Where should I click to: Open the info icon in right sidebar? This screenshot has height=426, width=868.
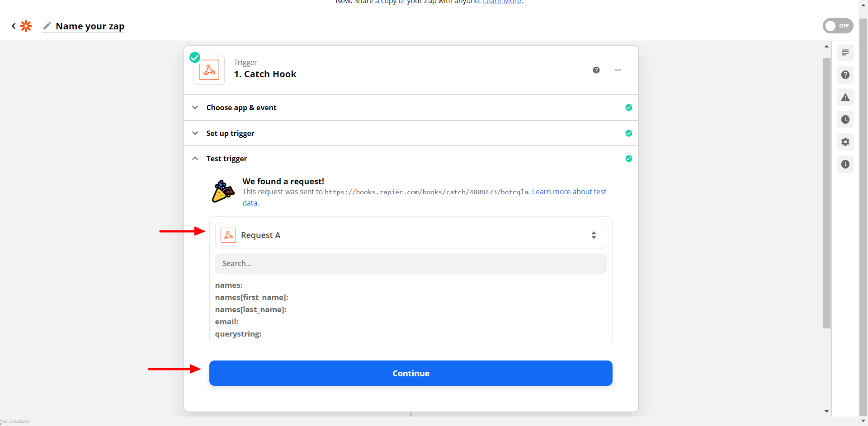pyautogui.click(x=845, y=164)
